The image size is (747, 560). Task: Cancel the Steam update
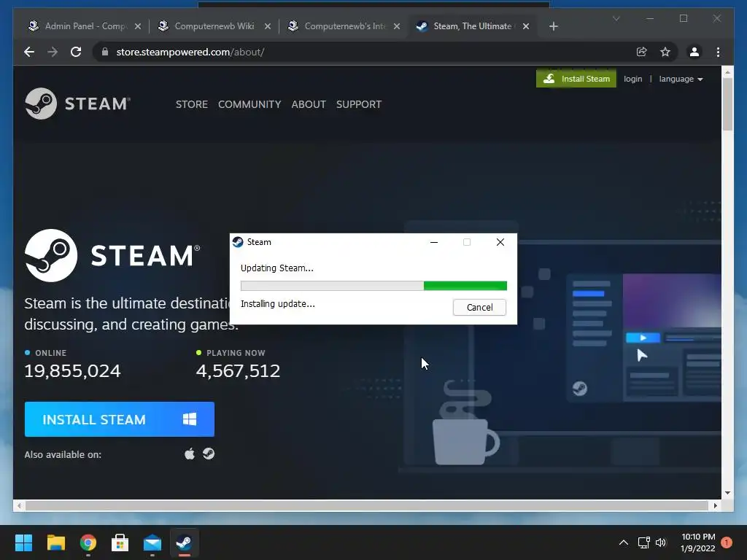[479, 307]
